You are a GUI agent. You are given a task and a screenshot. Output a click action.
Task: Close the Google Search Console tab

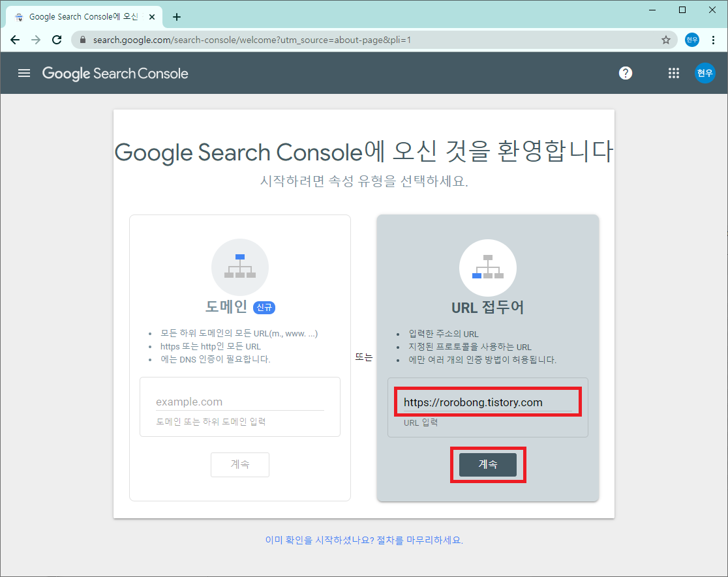point(152,17)
